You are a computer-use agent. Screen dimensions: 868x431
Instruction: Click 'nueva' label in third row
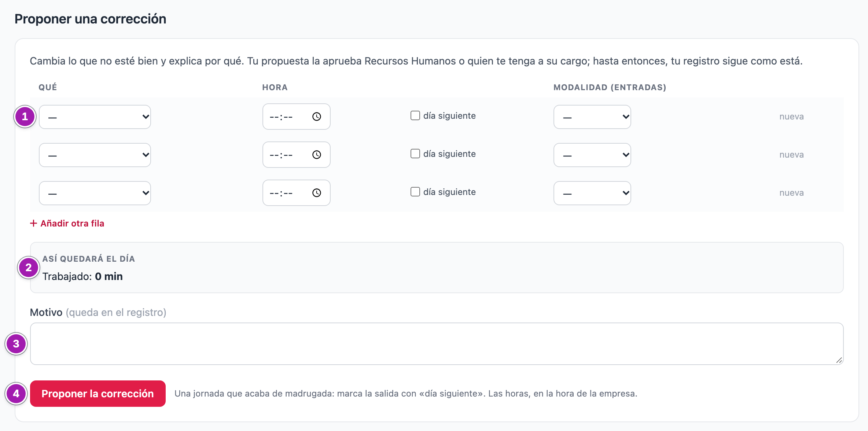coord(791,193)
